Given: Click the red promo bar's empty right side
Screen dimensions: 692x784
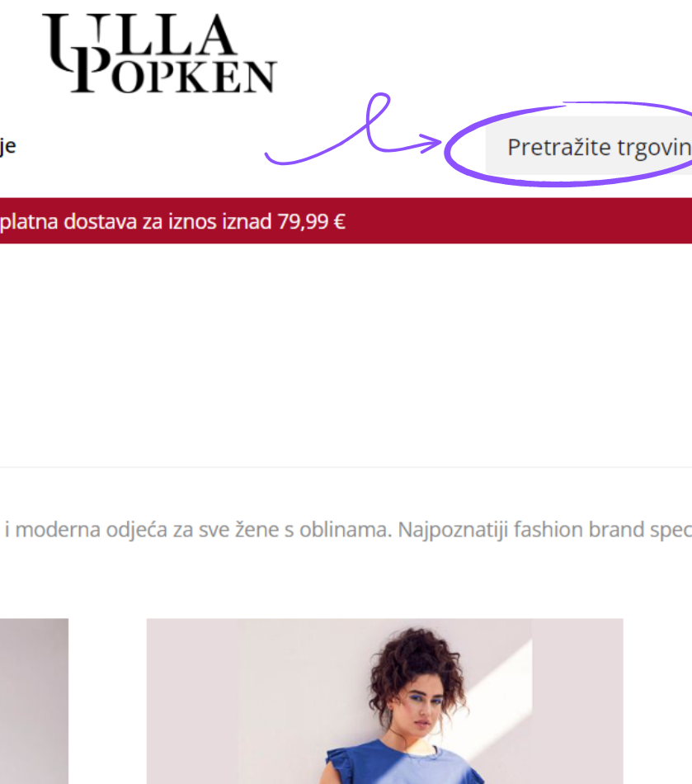Looking at the screenshot, I should tap(520, 220).
